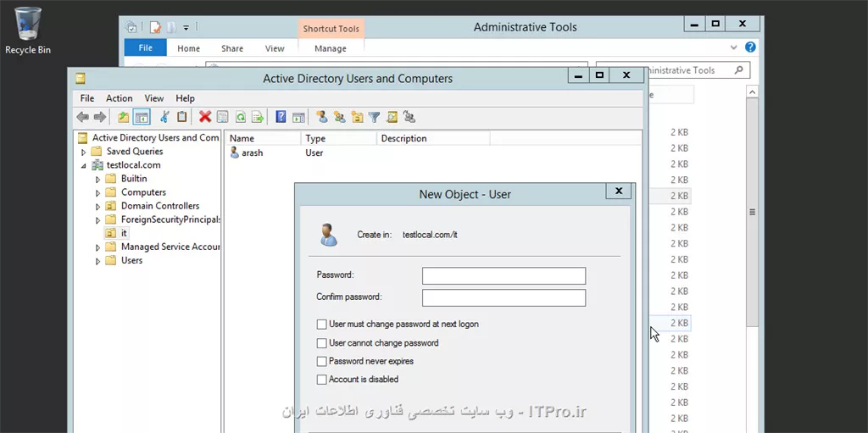Viewport: 868px width, 433px height.
Task: Click the Filter funnel icon
Action: pos(374,117)
